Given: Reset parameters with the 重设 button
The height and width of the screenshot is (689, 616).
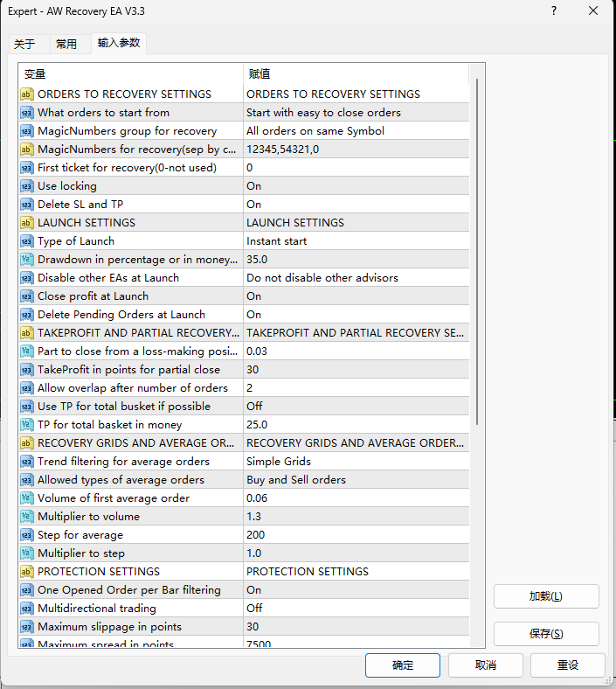Looking at the screenshot, I should click(x=568, y=665).
